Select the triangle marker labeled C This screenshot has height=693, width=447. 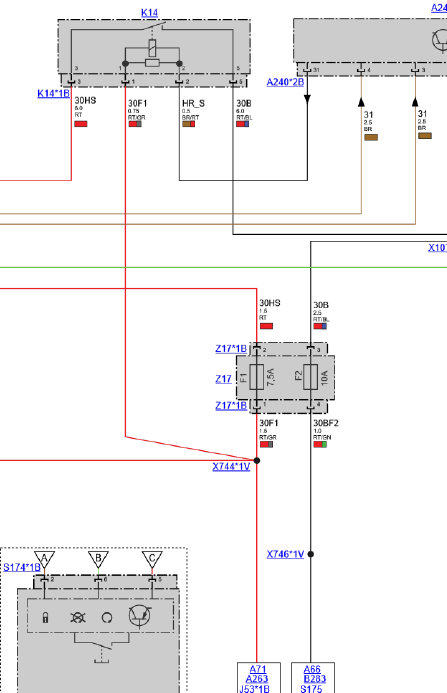click(x=152, y=559)
